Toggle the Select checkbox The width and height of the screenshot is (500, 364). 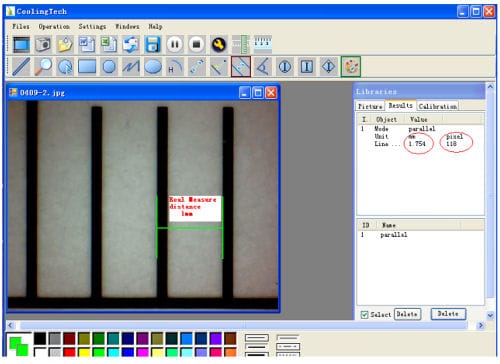pyautogui.click(x=365, y=315)
